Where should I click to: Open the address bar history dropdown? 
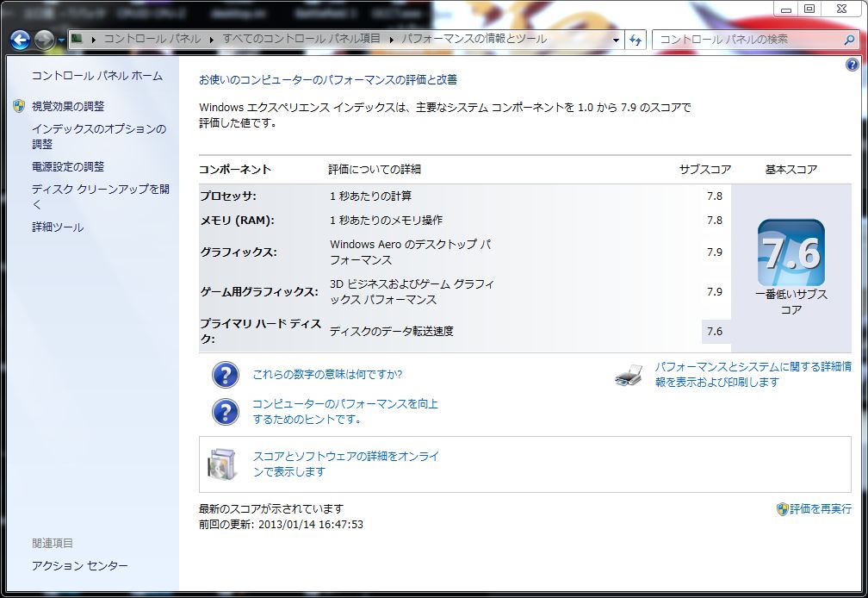pos(616,40)
